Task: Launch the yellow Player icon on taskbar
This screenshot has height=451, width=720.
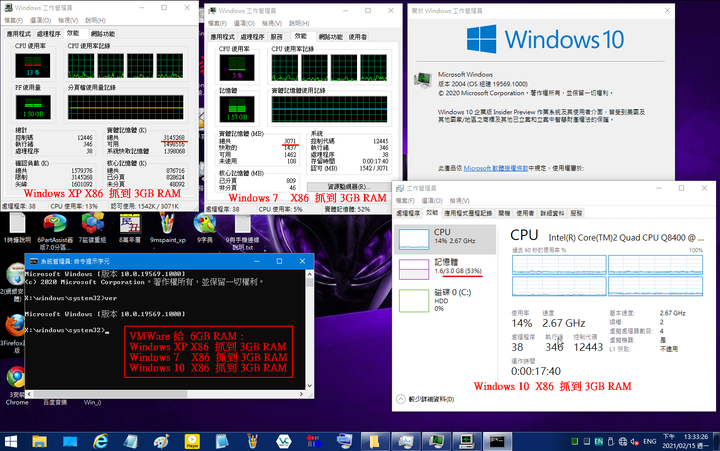Action: coord(192,442)
